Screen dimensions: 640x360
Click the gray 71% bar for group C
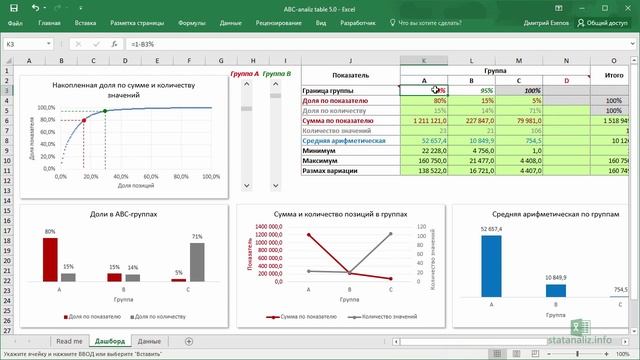click(197, 262)
